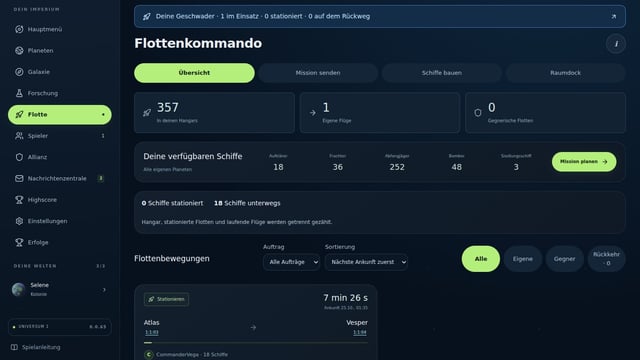Open the Planeten menu item
The width and height of the screenshot is (640, 360).
tap(60, 51)
